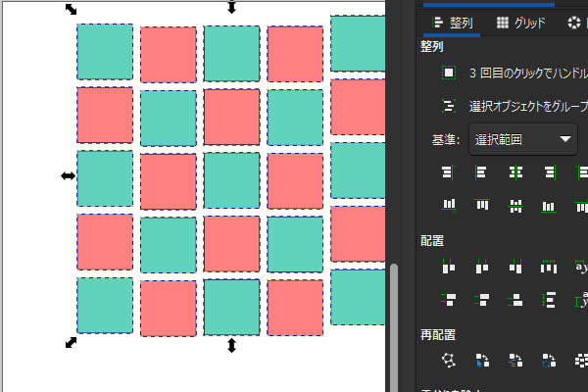Center objects on horizontal axis
This screenshot has width=588, height=392.
[515, 206]
